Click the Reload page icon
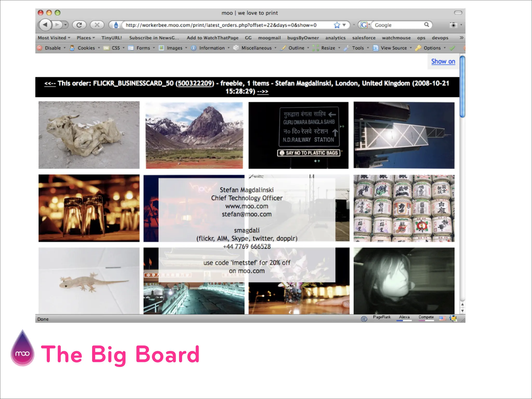The image size is (532, 399). [79, 25]
